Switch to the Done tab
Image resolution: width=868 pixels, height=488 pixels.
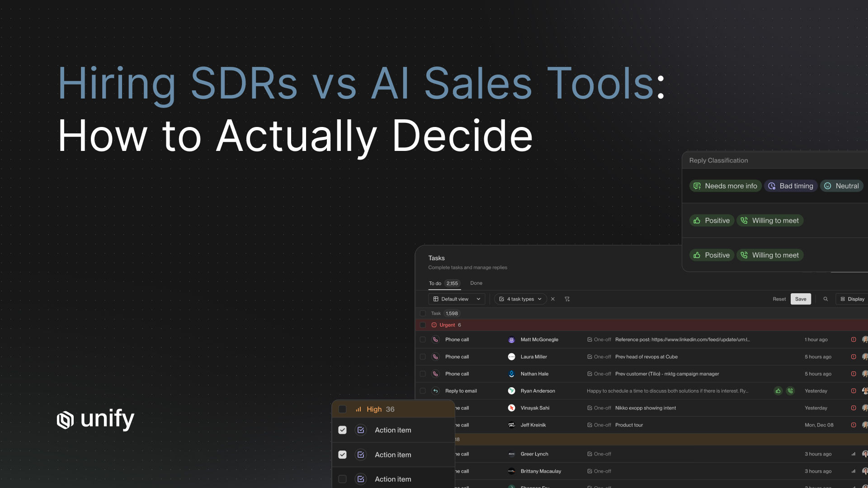[476, 283]
